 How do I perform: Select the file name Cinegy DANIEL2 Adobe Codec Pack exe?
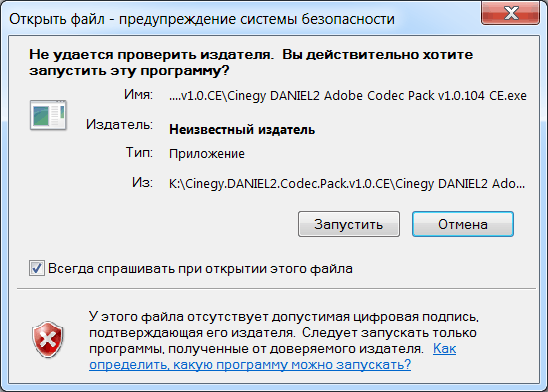click(x=348, y=96)
